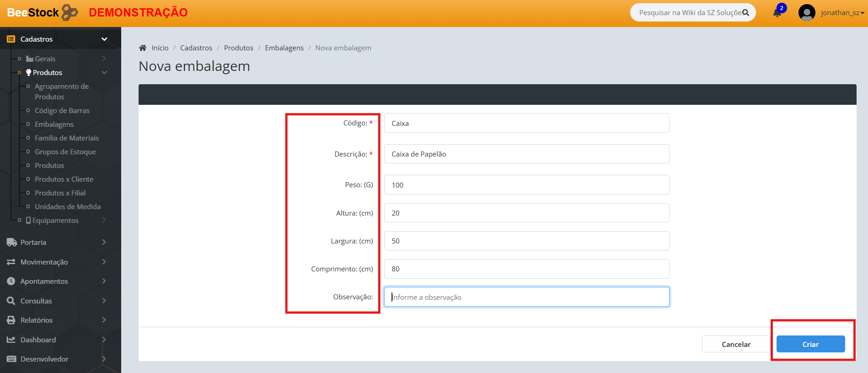This screenshot has height=373, width=868.
Task: Select Embalagens in the sidebar
Action: (54, 124)
